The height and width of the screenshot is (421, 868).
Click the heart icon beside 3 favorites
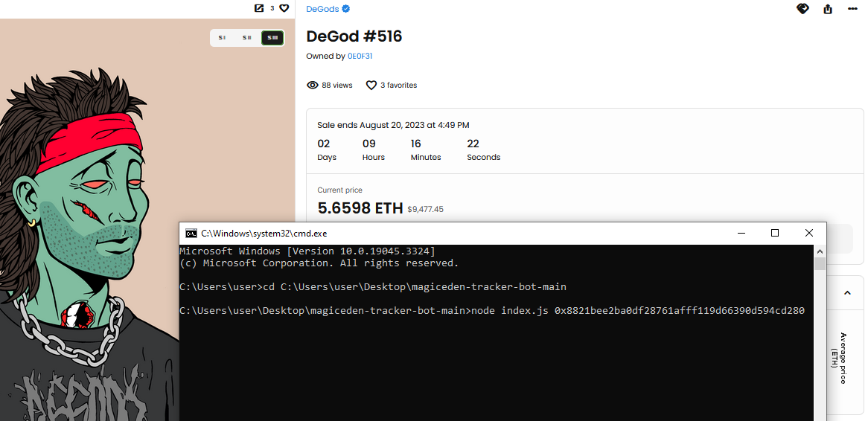pyautogui.click(x=371, y=86)
